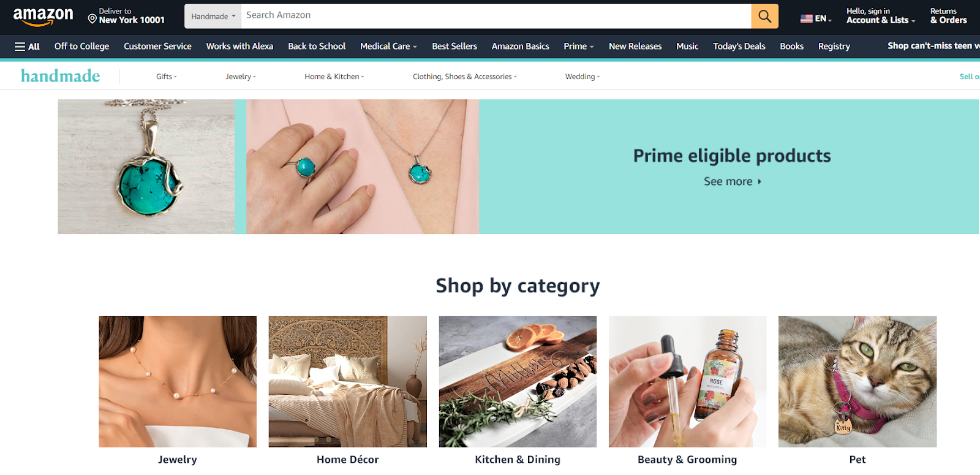Click the Amazon logo
The height and width of the screenshot is (475, 980).
click(43, 17)
